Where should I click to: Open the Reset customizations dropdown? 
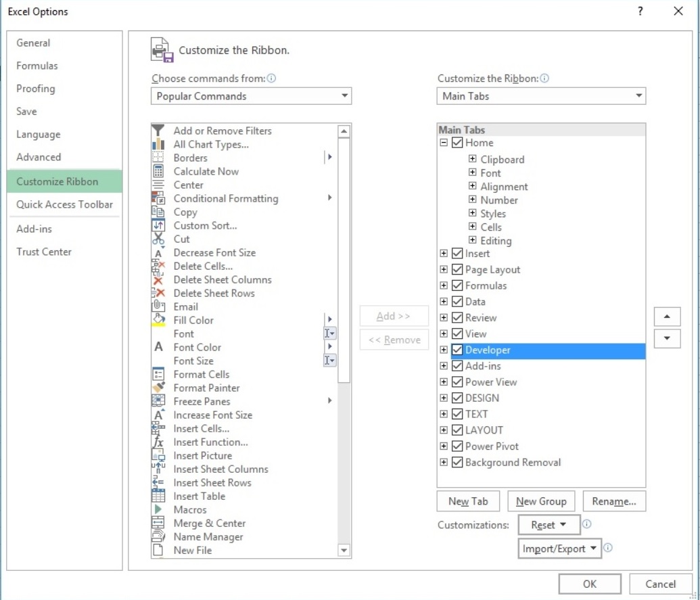point(549,525)
